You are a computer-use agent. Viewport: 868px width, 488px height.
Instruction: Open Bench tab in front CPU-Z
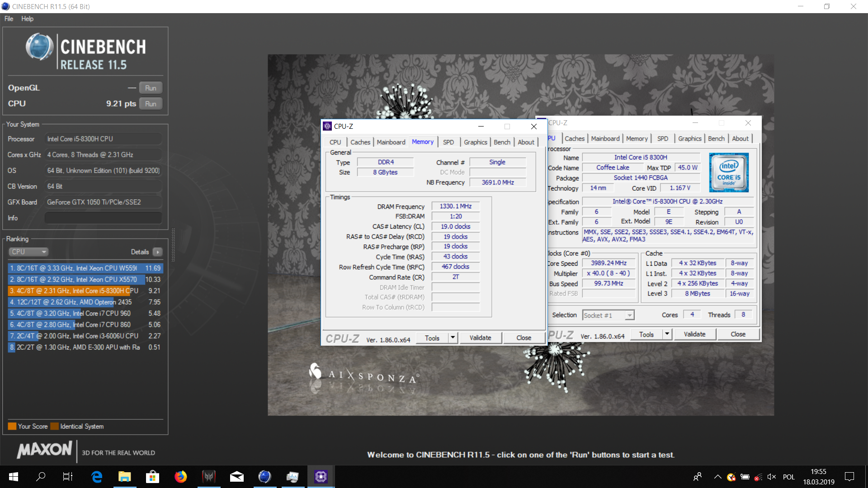tap(502, 142)
